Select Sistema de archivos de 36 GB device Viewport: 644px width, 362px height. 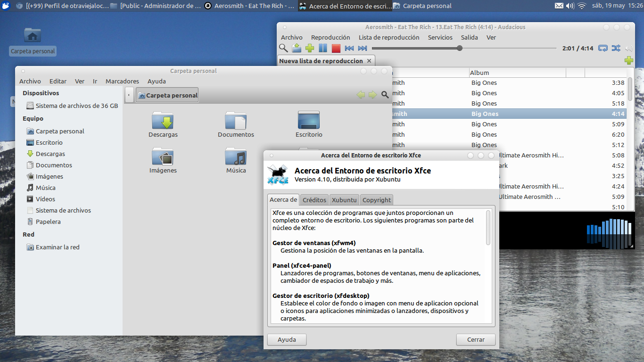coord(72,106)
